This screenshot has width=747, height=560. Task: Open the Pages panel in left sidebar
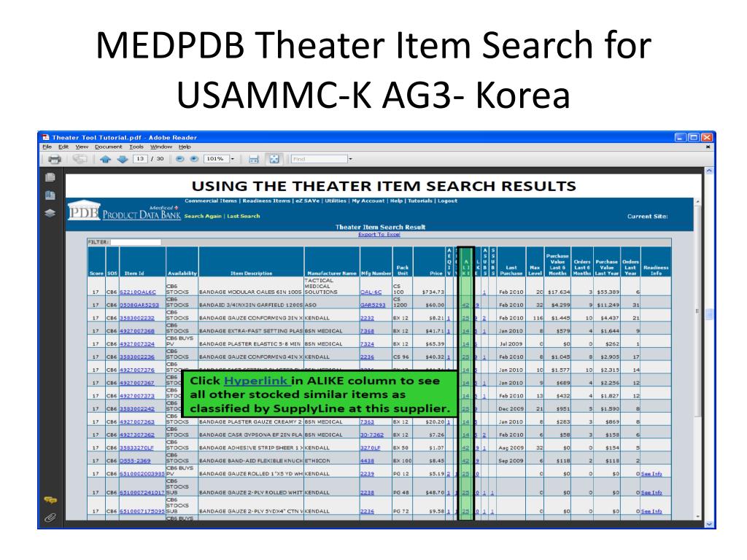(x=50, y=177)
